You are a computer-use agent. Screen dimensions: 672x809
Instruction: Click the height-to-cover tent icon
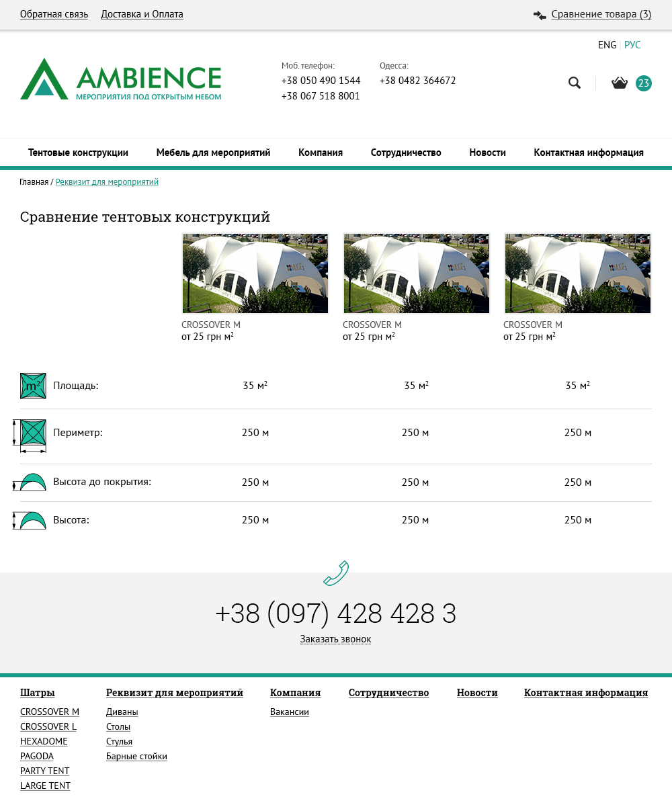click(x=31, y=482)
